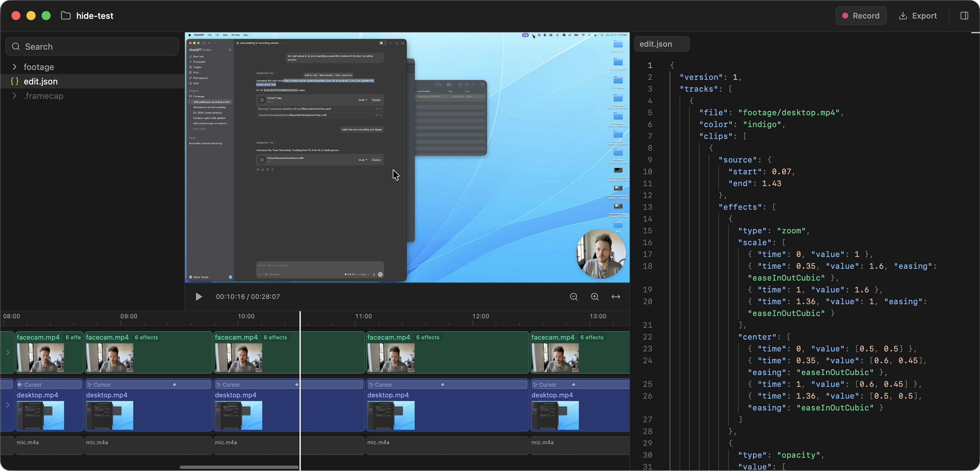Click the "version": 1 line in edit.json

tap(710, 77)
